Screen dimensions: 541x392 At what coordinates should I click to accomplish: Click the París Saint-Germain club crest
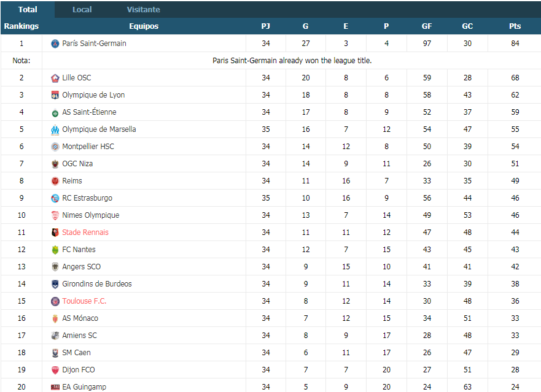(x=55, y=44)
